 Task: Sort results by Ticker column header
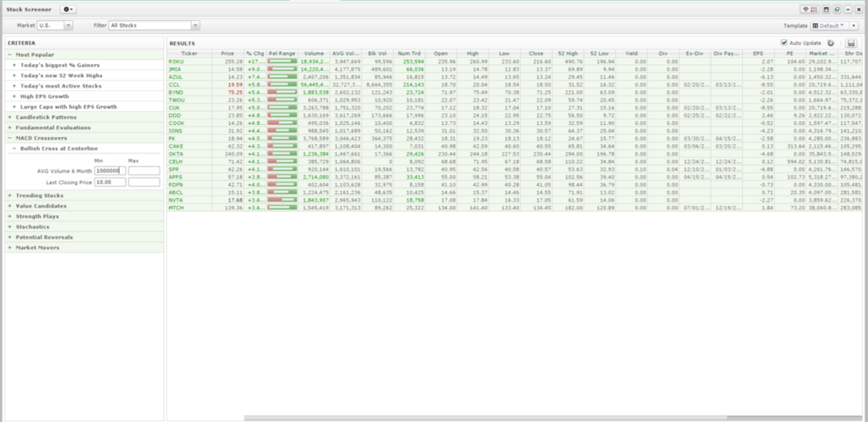pos(189,54)
